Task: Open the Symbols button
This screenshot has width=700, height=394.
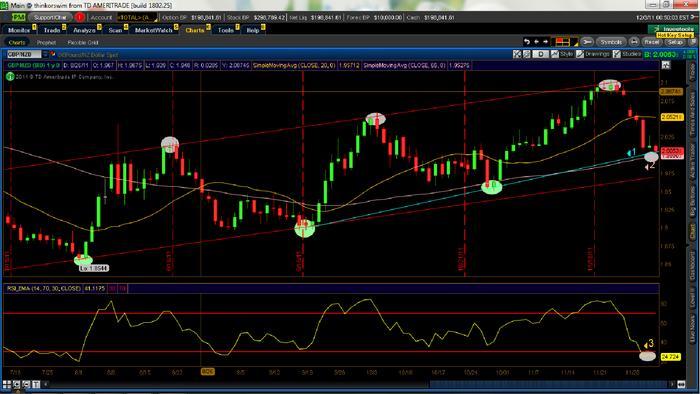Action: point(611,41)
